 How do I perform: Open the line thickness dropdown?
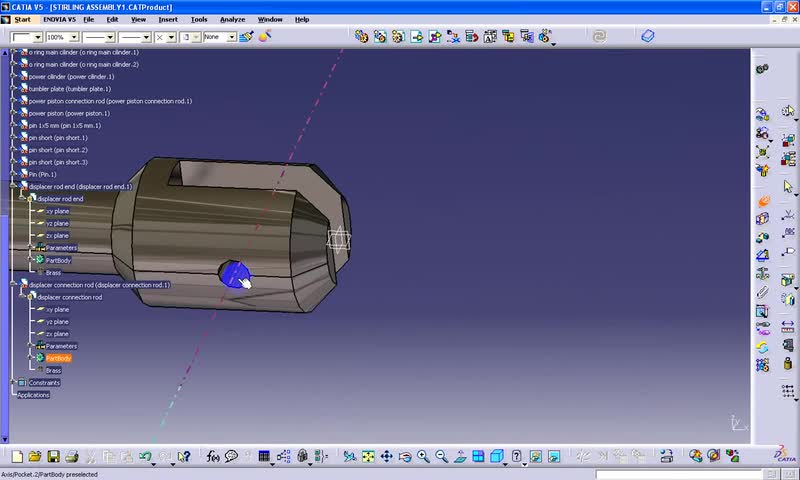coord(110,37)
